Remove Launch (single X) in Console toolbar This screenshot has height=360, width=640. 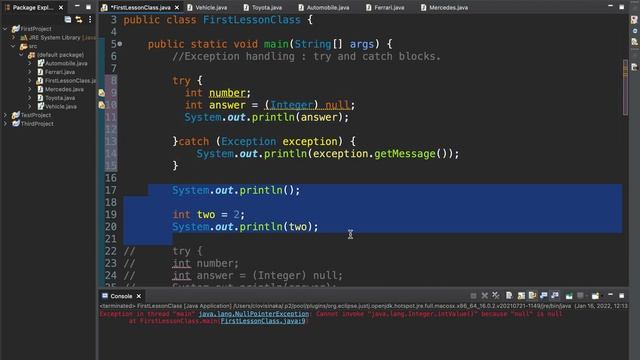[484, 296]
